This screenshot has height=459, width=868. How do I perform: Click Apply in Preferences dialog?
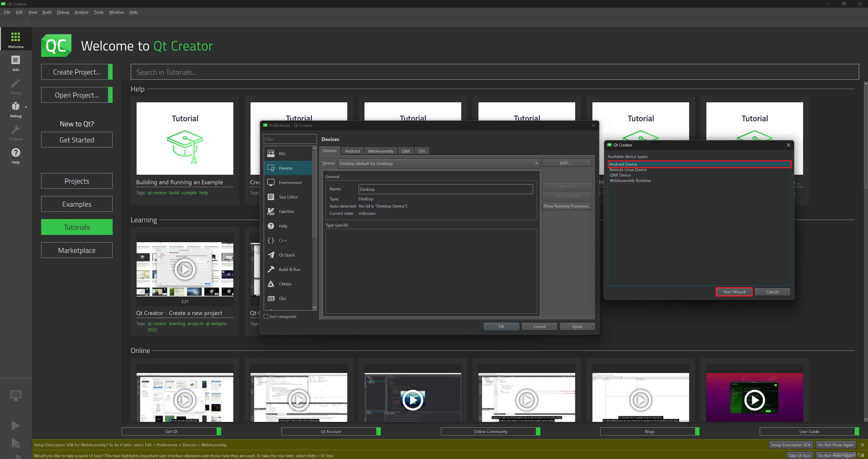[577, 326]
